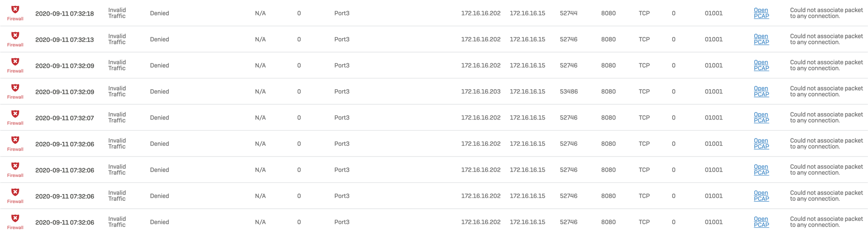Click the Firewall shield icon in the last row
Viewport: 868px width, 234px height.
click(15, 218)
